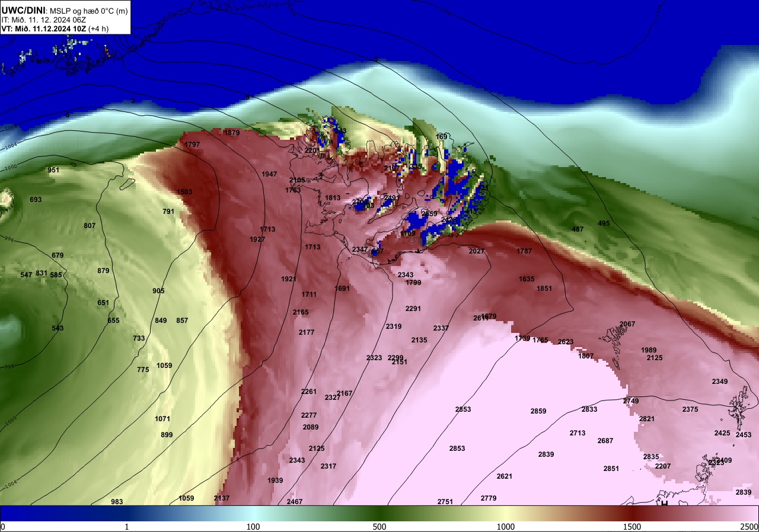Click the '500' tick label on the color bar

pyautogui.click(x=379, y=527)
